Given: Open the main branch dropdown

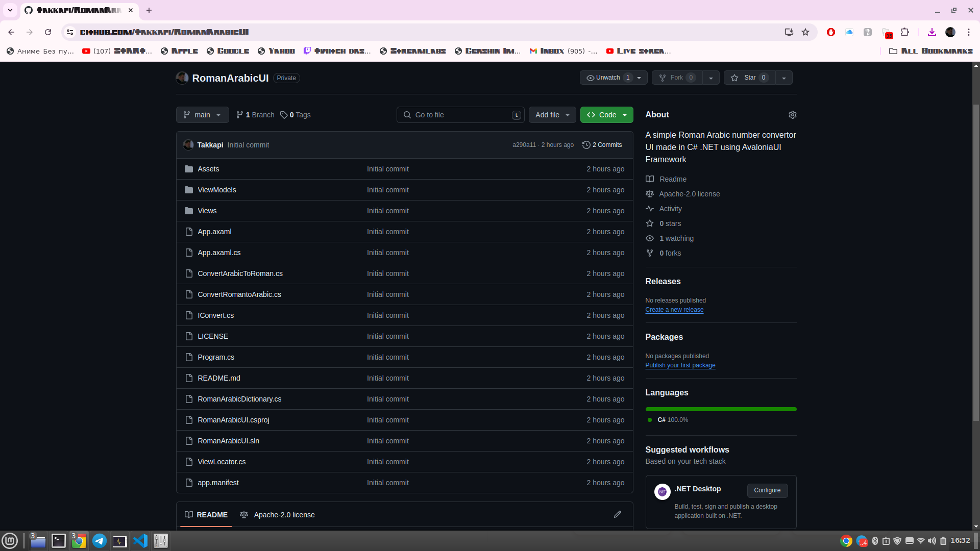Looking at the screenshot, I should point(202,115).
